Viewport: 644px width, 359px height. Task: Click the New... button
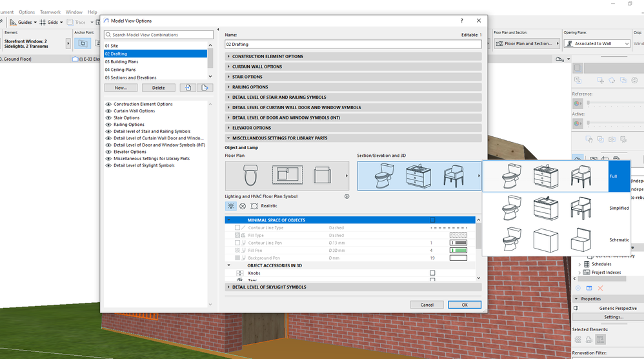tap(121, 88)
